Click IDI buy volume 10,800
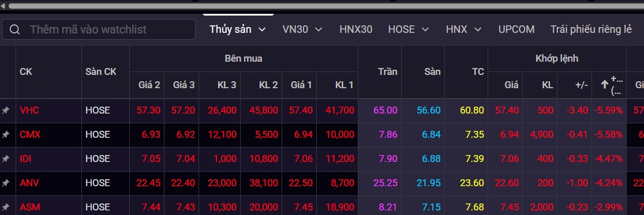This screenshot has height=215, width=644. pos(264,159)
